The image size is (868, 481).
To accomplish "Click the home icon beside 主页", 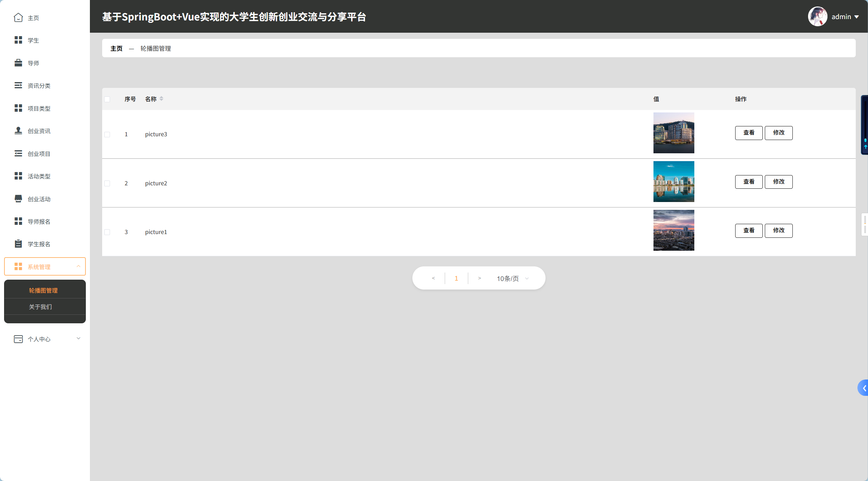I will (18, 17).
